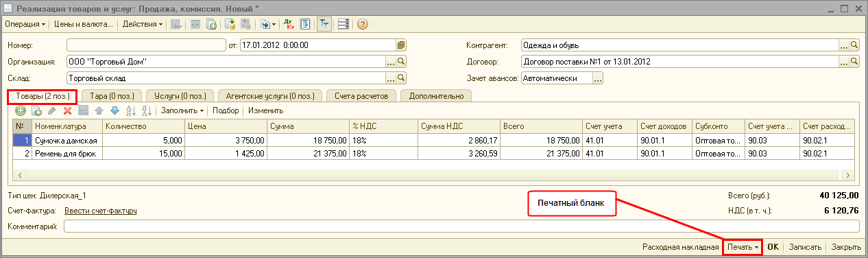Click the red delete row icon
Viewport: 868px width, 258px height.
[67, 110]
